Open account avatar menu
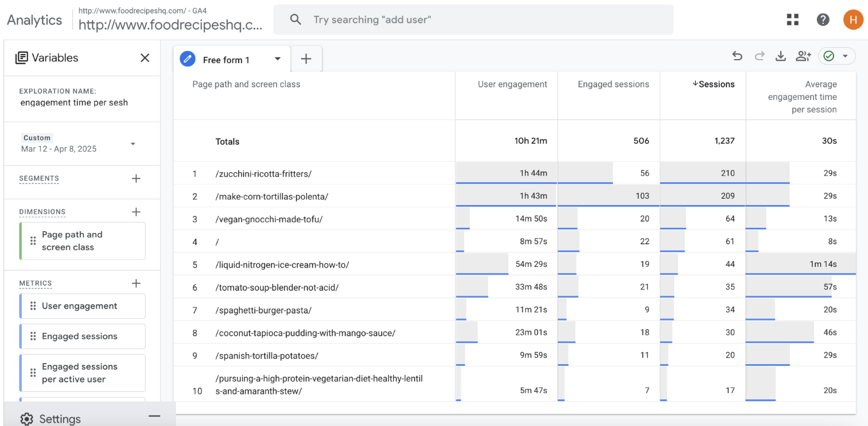Screen dimensions: 868x426 click(x=853, y=19)
